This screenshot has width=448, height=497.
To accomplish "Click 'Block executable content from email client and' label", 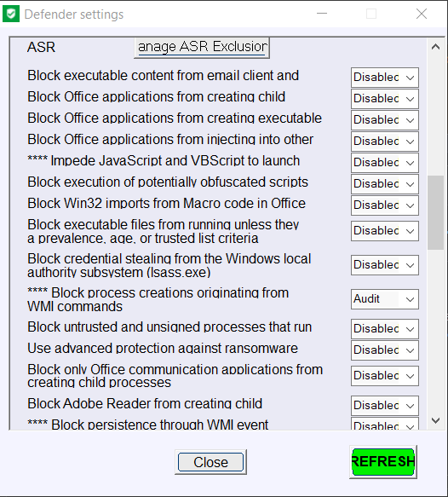I will coord(163,76).
